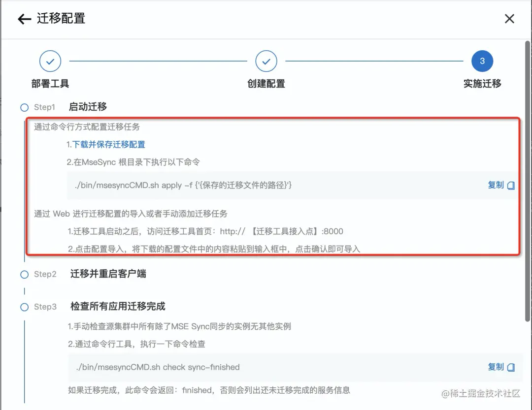Click copy icon beside check sync-finished command
The width and height of the screenshot is (532, 410).
[x=511, y=367]
